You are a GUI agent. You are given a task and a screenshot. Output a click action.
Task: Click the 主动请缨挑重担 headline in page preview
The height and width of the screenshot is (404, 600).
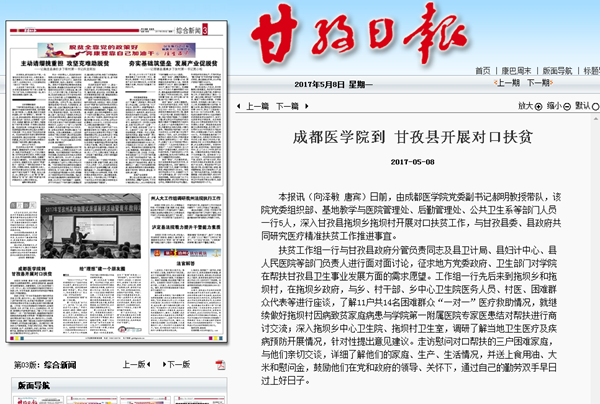pos(65,63)
